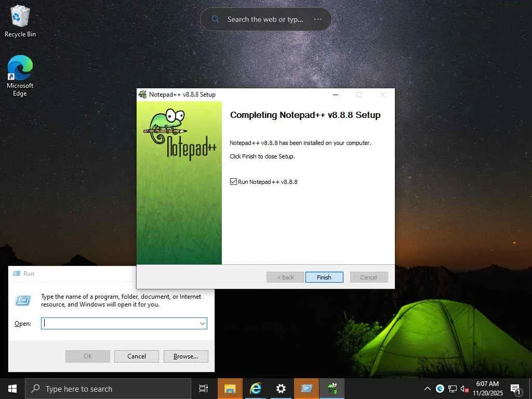Show hidden system tray icons chevron

(428, 389)
